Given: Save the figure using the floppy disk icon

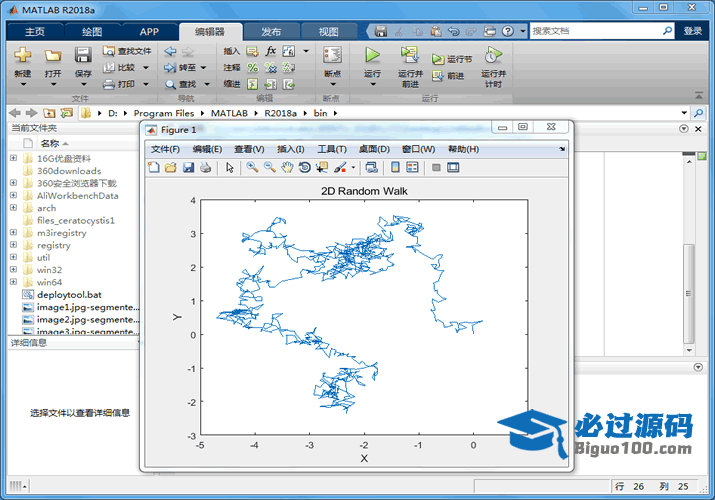Looking at the screenshot, I should click(x=188, y=167).
